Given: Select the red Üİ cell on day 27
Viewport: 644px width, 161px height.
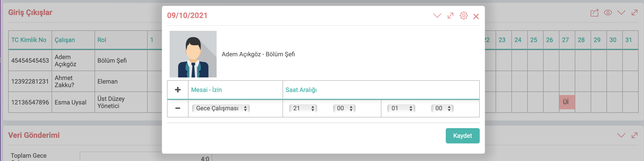Looking at the screenshot, I should coord(567,102).
